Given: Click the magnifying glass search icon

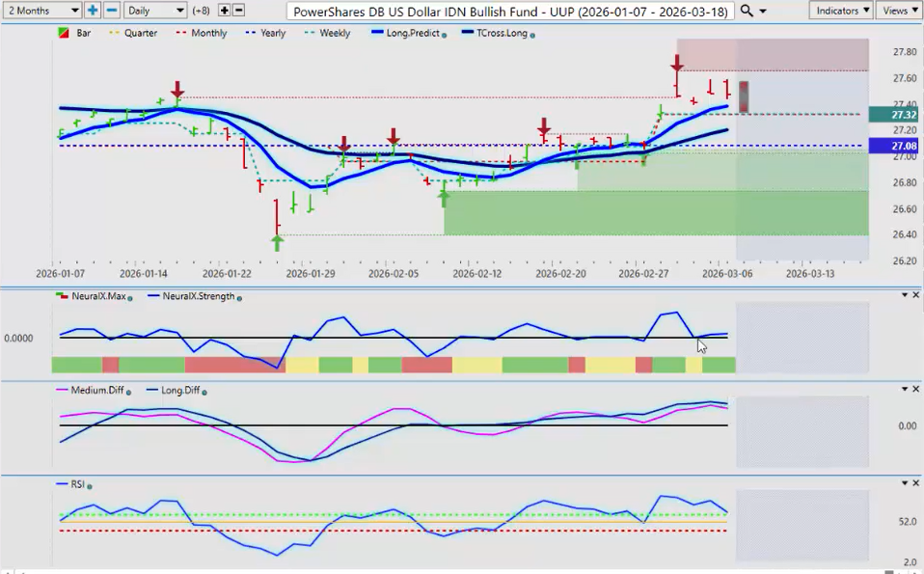Looking at the screenshot, I should (747, 11).
